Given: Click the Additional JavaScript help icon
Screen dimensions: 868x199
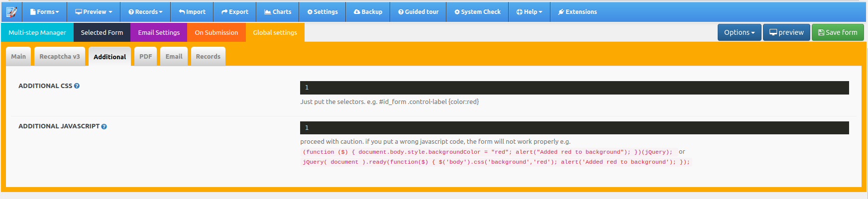Looking at the screenshot, I should point(104,126).
